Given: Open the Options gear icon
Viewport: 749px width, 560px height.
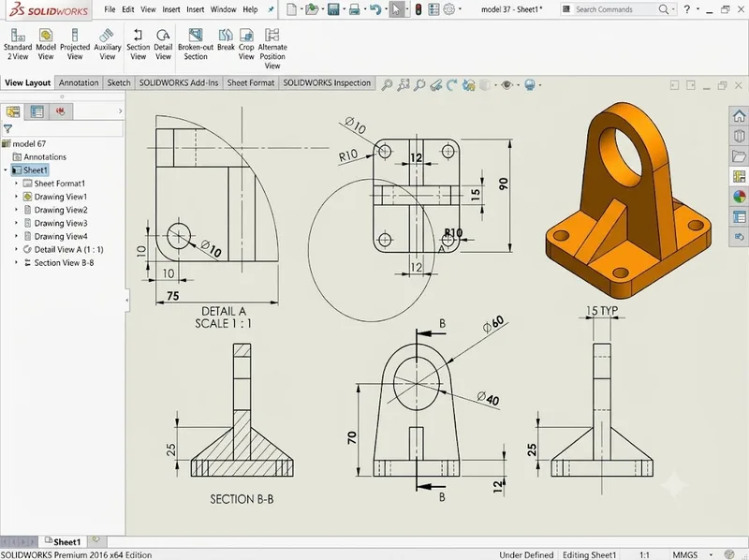Looking at the screenshot, I should pos(449,9).
